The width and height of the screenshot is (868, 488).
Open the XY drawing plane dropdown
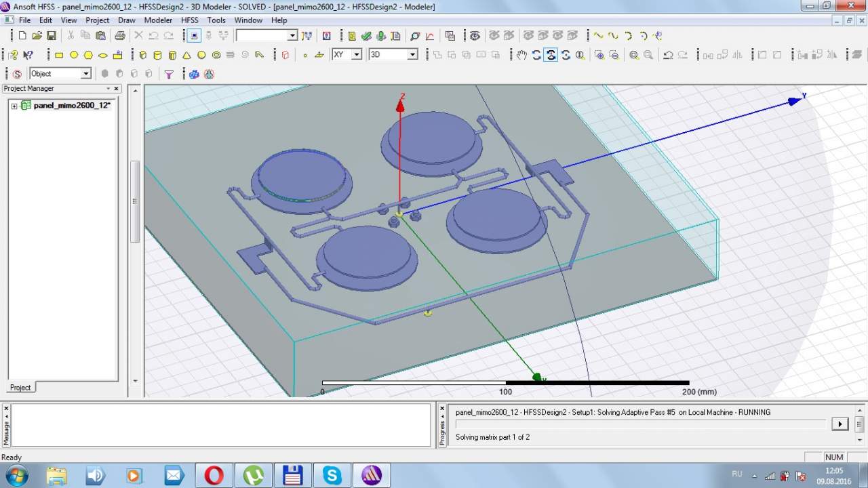[356, 55]
